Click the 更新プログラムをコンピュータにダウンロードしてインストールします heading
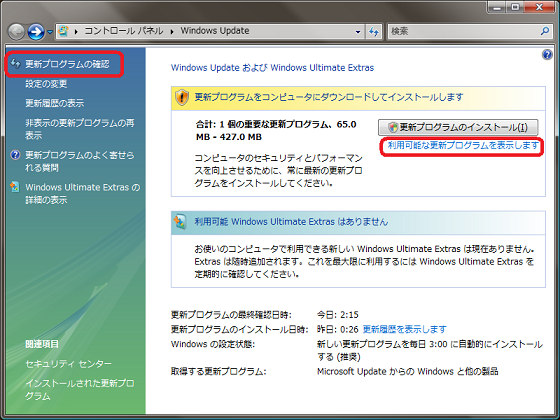560x420 pixels. pyautogui.click(x=329, y=97)
